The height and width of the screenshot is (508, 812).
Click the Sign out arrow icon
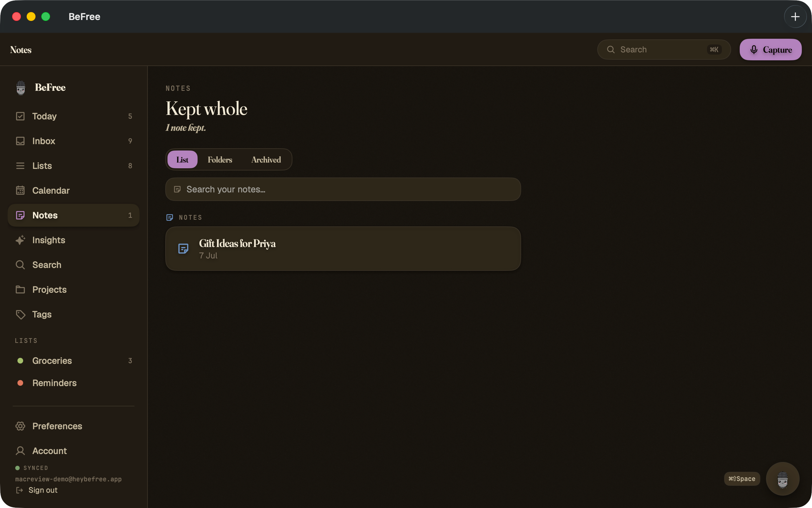coord(19,491)
